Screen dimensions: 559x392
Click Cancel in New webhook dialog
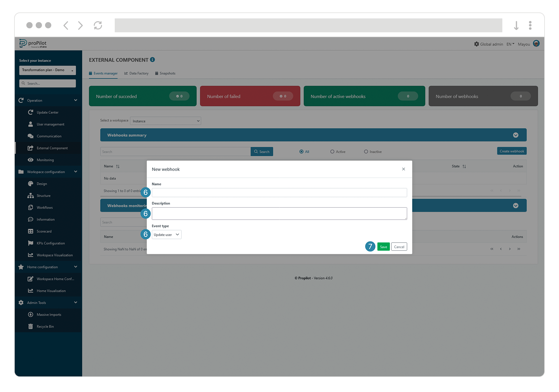coord(399,247)
